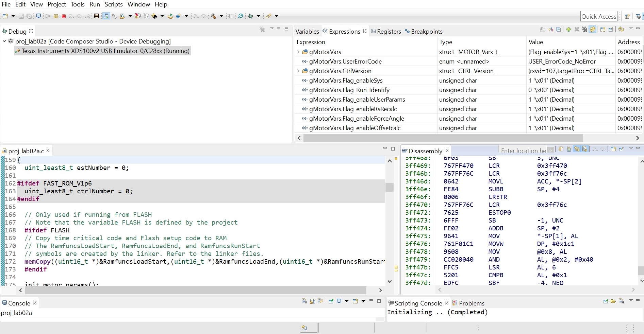Open dropdown arrow next to Load program
Screen dimensions: 644x334
pyautogui.click(x=130, y=16)
